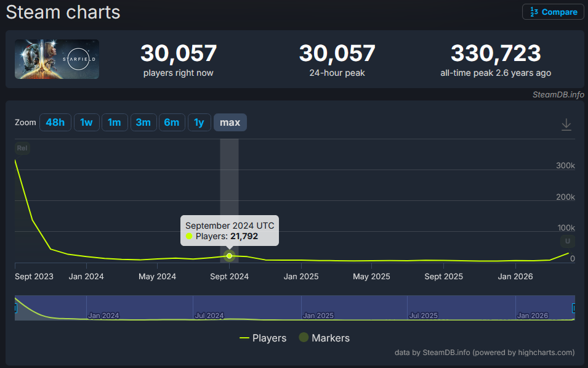
Task: Click the U marker on chart
Action: (x=568, y=241)
